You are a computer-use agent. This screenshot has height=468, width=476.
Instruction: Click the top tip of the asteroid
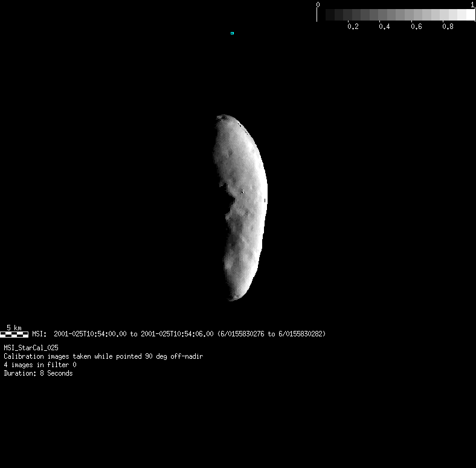224,117
